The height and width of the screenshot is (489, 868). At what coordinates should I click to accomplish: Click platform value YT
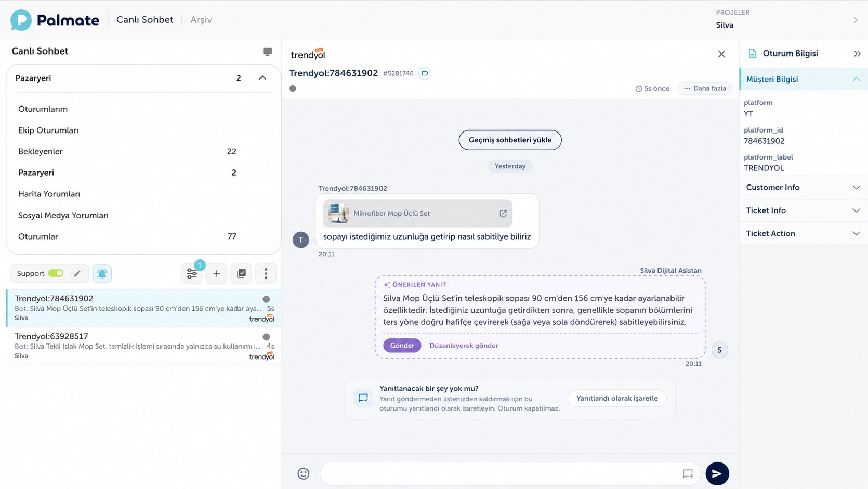(x=748, y=114)
